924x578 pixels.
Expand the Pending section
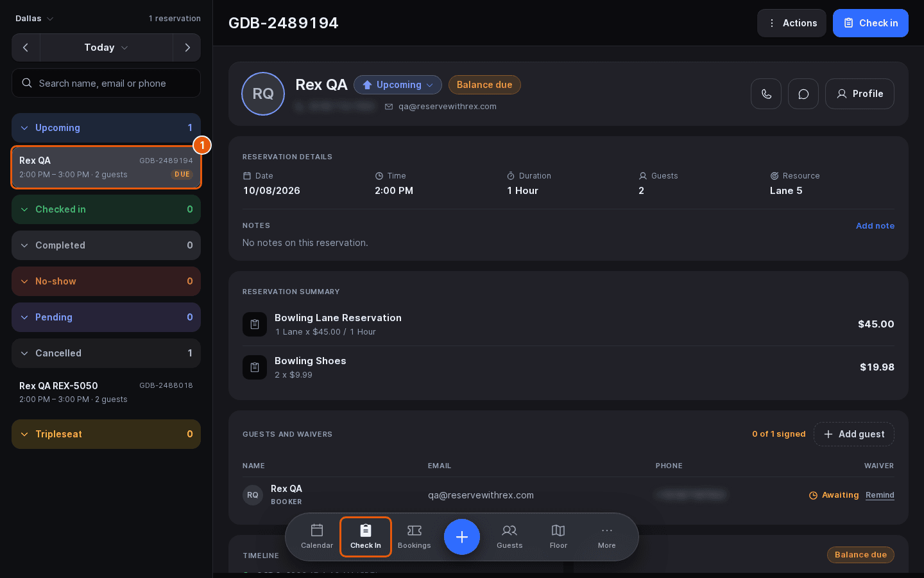click(x=107, y=317)
